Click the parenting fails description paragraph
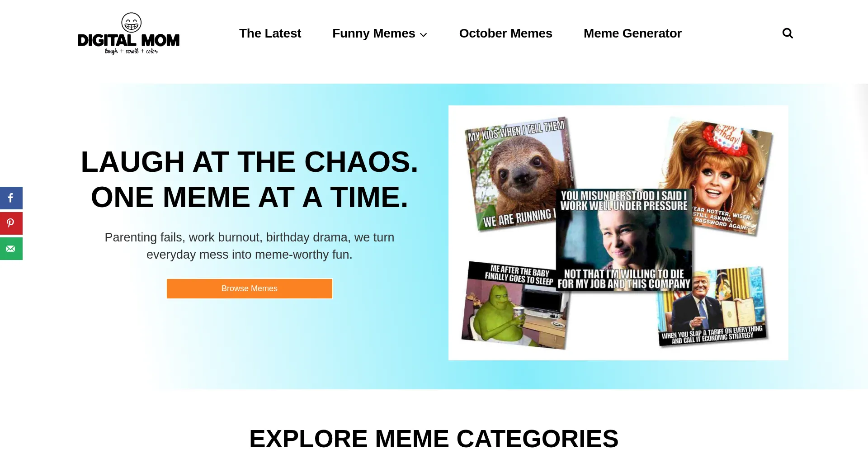The image size is (868, 449). coord(250,246)
